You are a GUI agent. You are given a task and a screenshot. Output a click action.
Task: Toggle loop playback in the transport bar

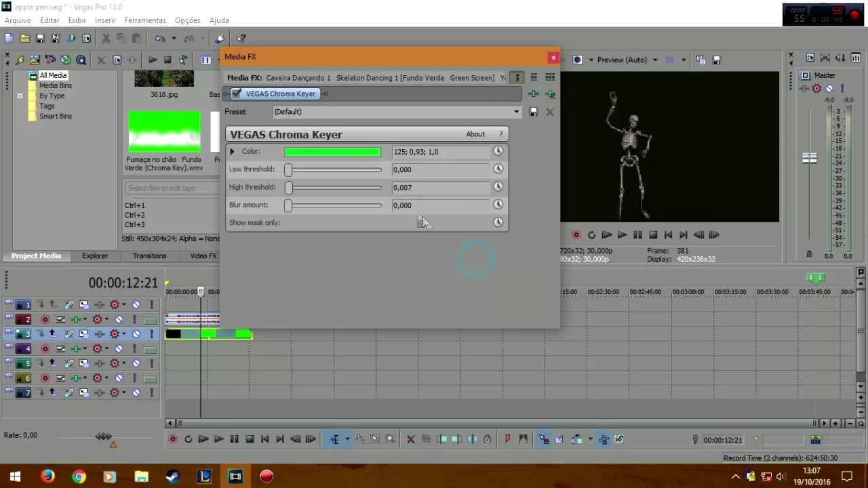point(188,439)
